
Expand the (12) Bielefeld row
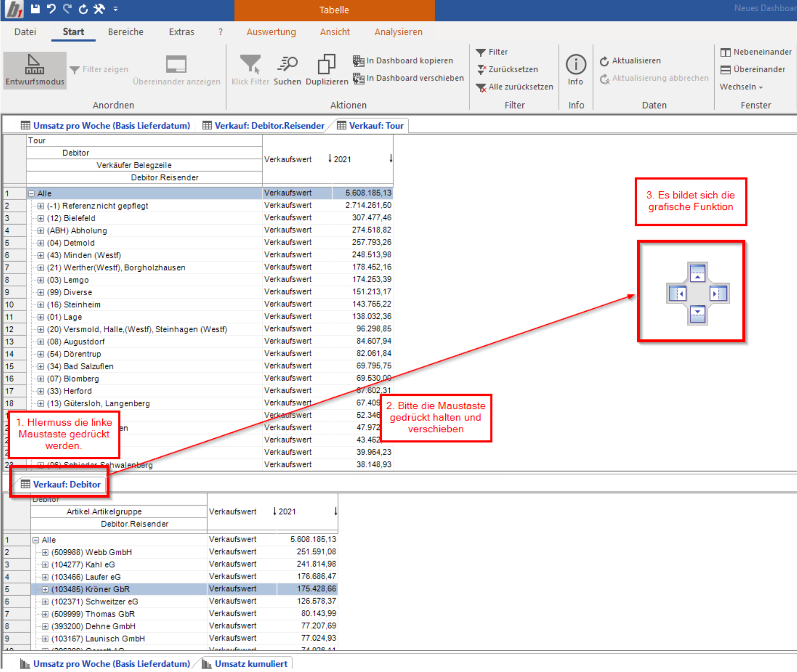coord(41,218)
